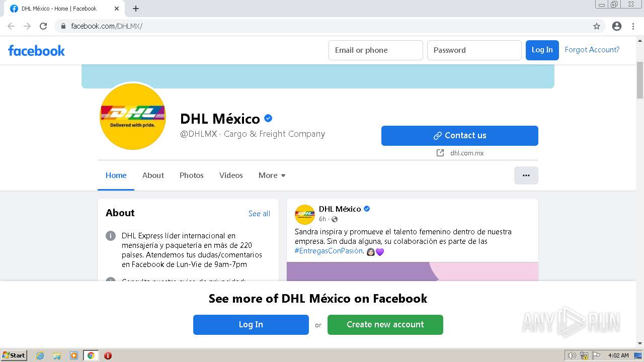644x362 pixels.
Task: Click the browser back arrow
Action: (11, 26)
